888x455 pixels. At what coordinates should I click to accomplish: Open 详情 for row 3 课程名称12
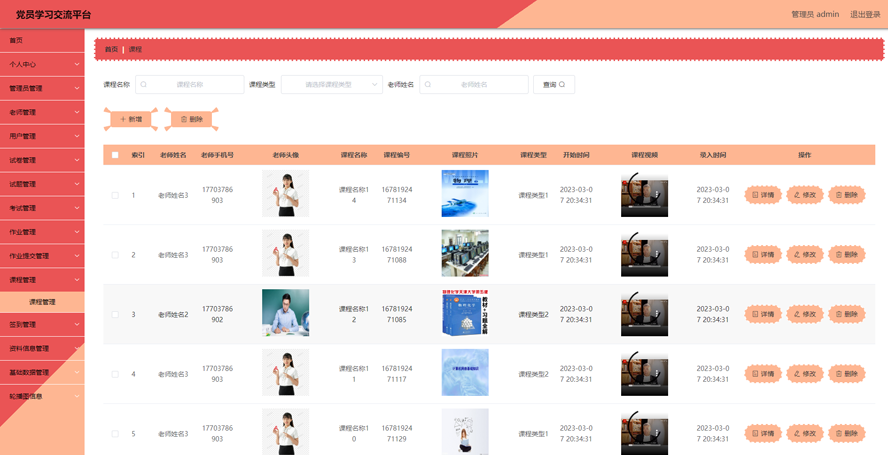[x=763, y=314]
